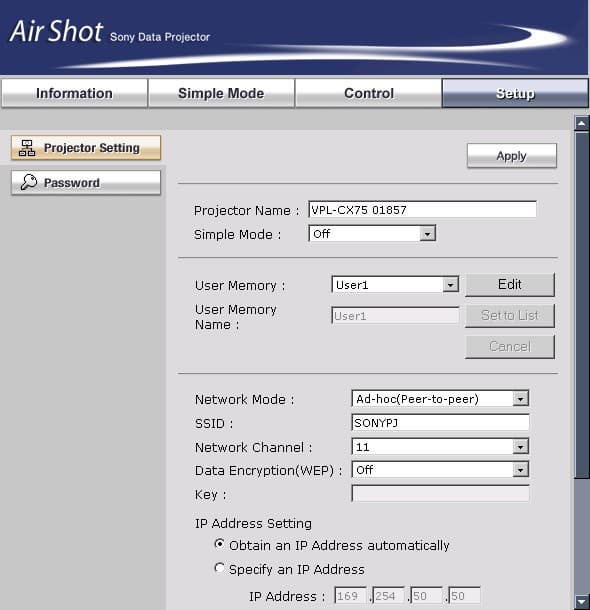
Task: Click the Set to List button
Action: [x=509, y=315]
